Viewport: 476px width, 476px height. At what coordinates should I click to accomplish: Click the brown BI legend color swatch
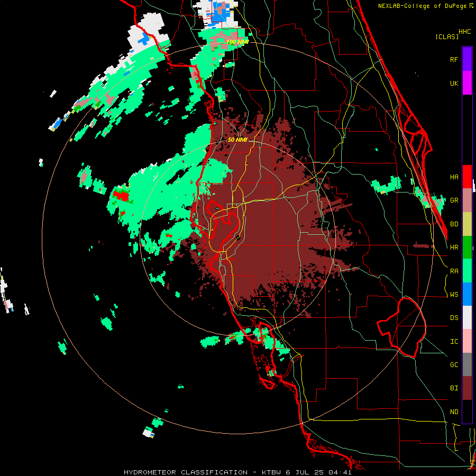pos(467,388)
